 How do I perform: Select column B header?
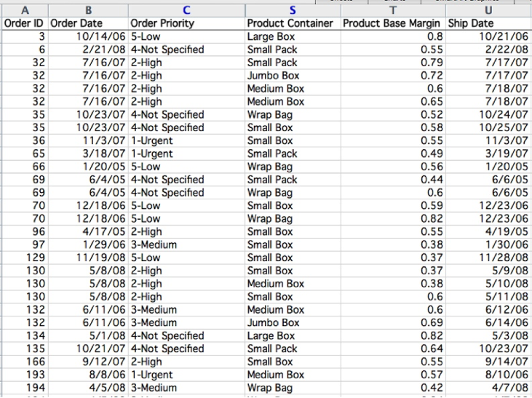click(88, 10)
